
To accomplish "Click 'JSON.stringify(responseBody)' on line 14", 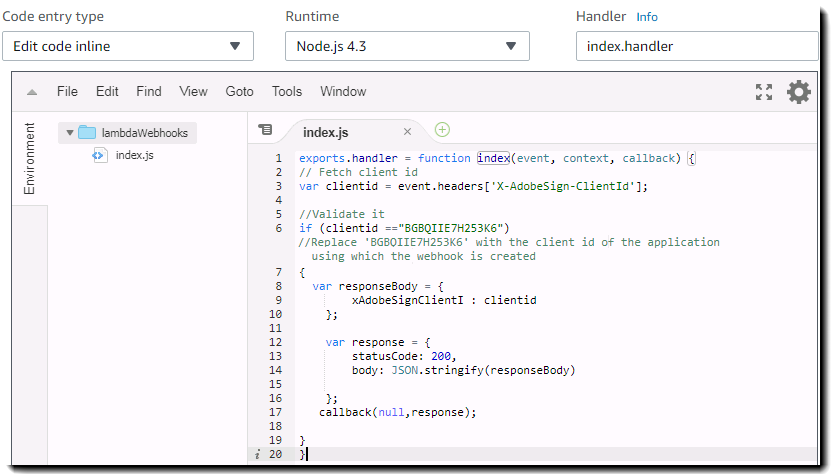I will [x=483, y=370].
